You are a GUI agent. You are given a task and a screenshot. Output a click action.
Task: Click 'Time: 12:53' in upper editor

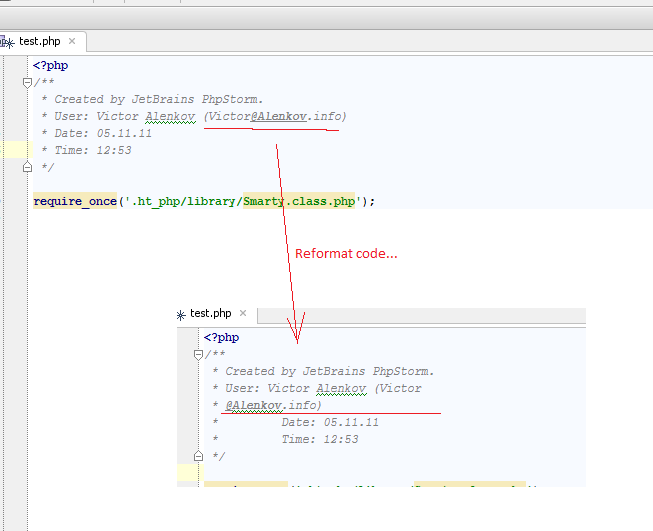pyautogui.click(x=93, y=150)
